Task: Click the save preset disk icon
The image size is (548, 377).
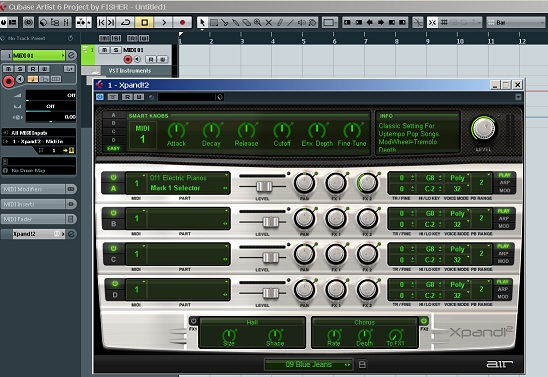Action: tap(362, 364)
